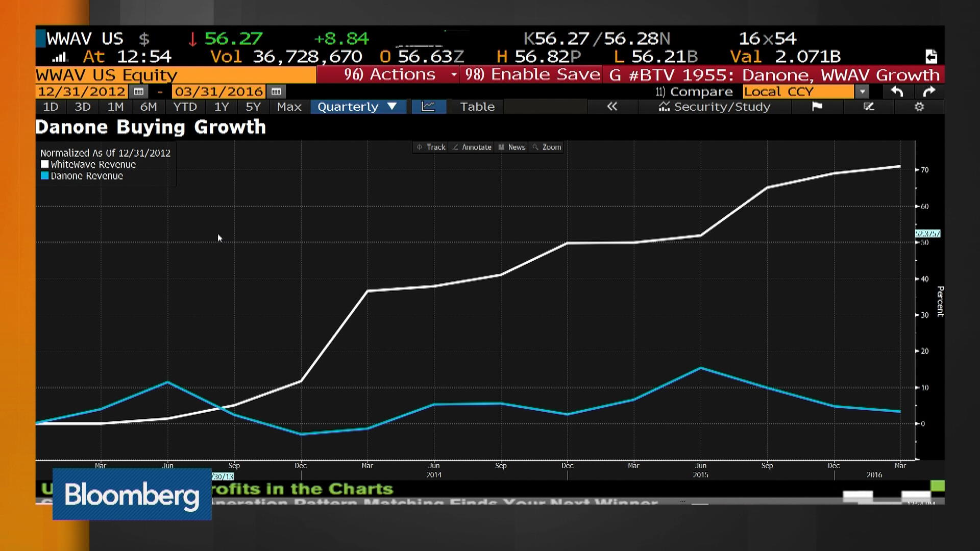Toggle the WhiteWave Revenue legend swatch
Screen dimensions: 980x551
44,164
